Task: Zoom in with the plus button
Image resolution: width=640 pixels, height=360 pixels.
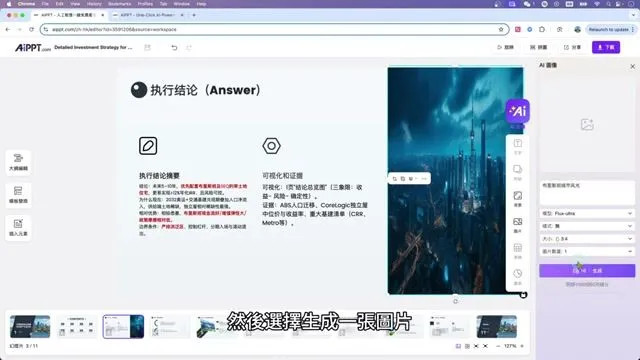Action: (x=522, y=346)
